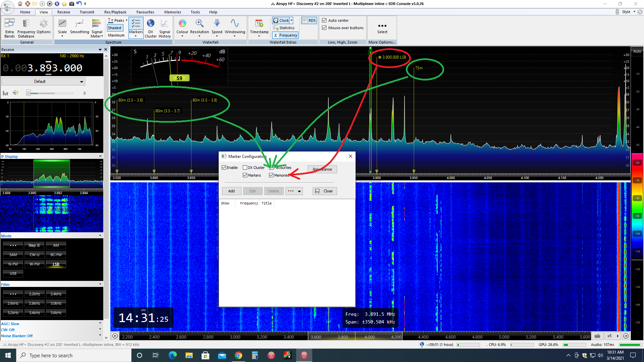Open the Clock dropdown arrow
Screen dimensions: 644x362
291,20
